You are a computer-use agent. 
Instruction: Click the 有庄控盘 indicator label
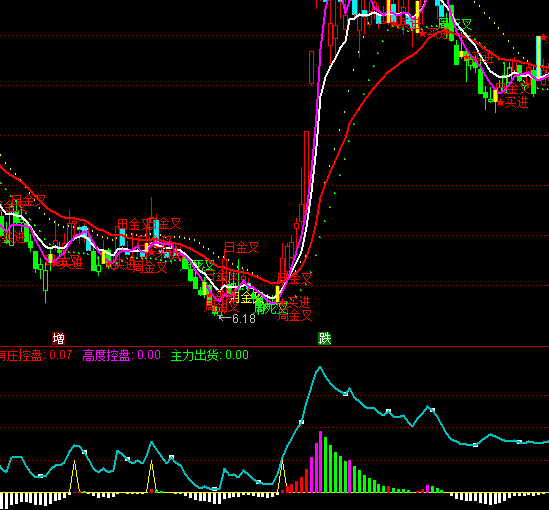pos(21,355)
